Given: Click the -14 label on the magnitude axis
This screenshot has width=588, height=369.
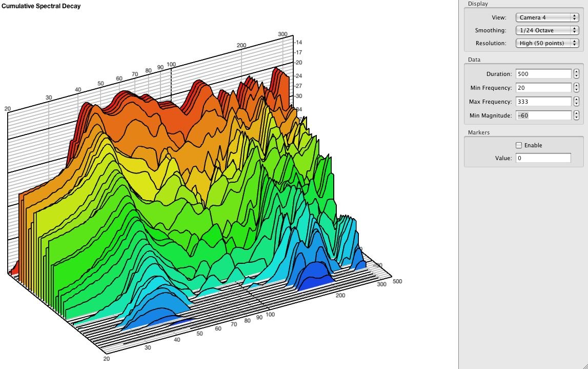Looking at the screenshot, I should click(x=298, y=43).
